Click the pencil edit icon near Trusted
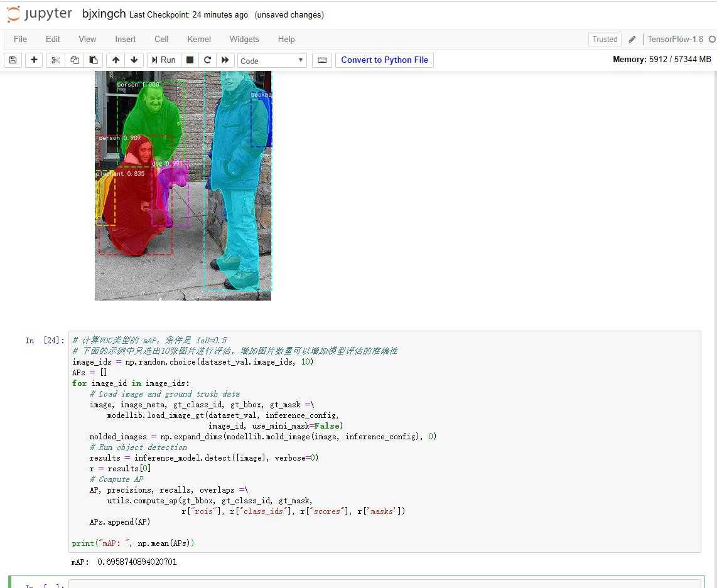Image resolution: width=717 pixels, height=588 pixels. (632, 40)
